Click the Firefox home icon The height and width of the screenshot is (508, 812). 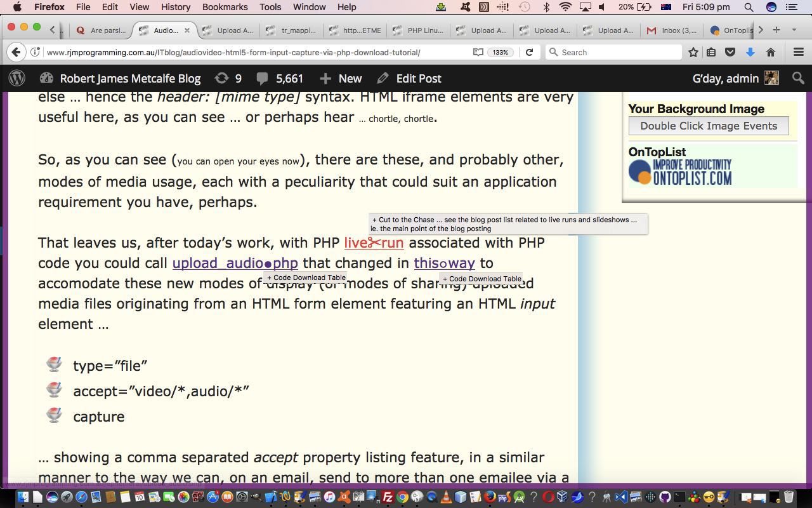click(x=771, y=52)
